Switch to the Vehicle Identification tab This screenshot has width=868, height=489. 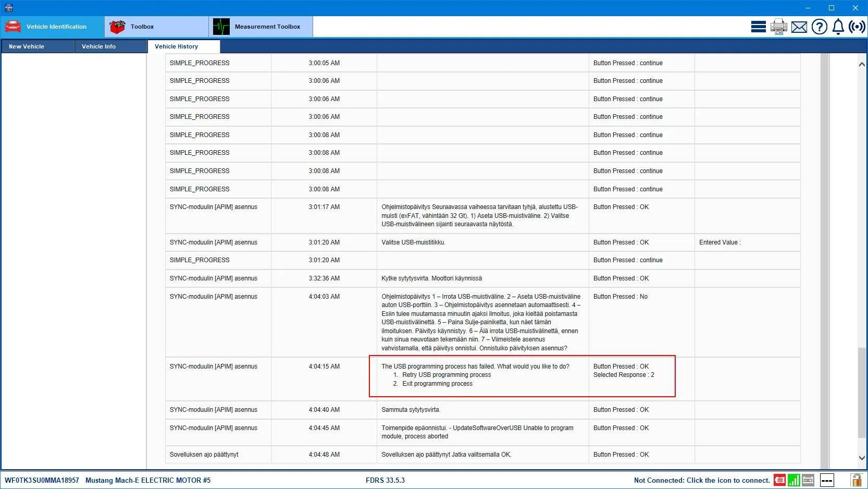[52, 27]
